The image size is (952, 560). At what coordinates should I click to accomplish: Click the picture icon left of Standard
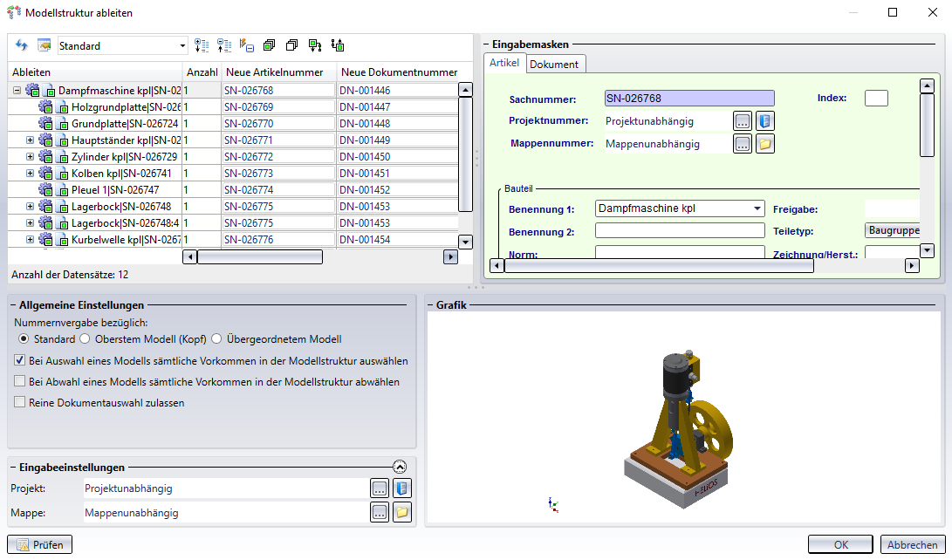pyautogui.click(x=44, y=45)
